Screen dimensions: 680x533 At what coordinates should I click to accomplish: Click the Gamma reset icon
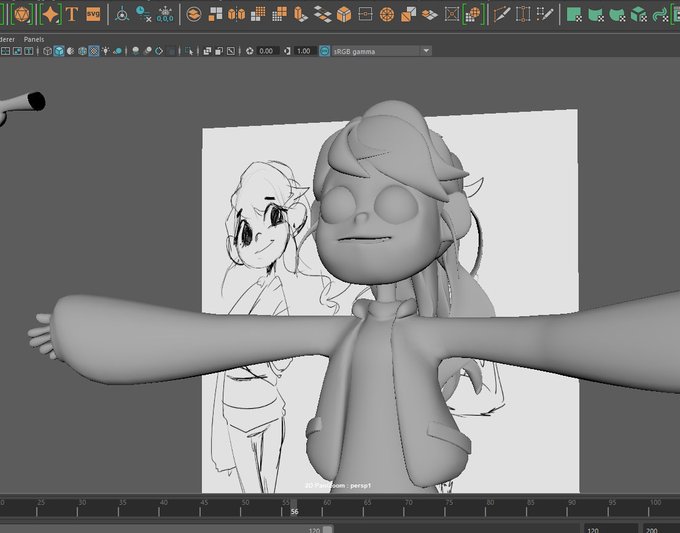287,51
